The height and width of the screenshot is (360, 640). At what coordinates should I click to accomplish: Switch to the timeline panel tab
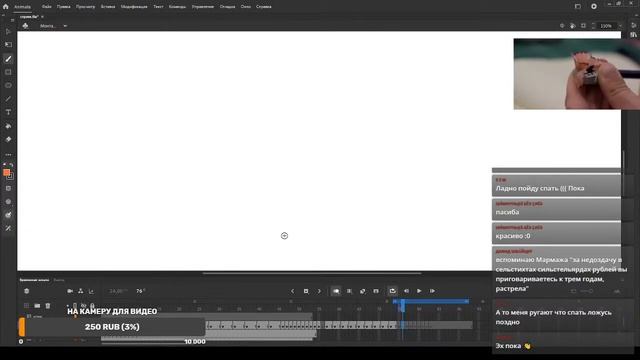point(34,280)
